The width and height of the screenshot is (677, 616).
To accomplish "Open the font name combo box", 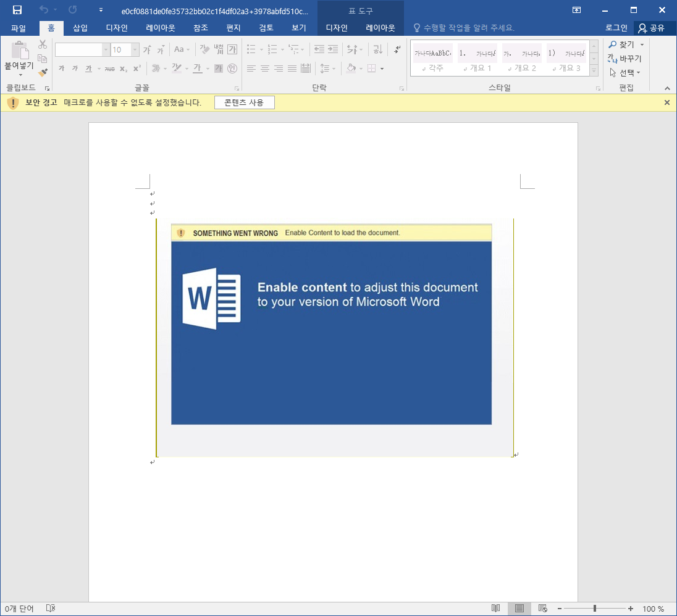I will coord(82,49).
